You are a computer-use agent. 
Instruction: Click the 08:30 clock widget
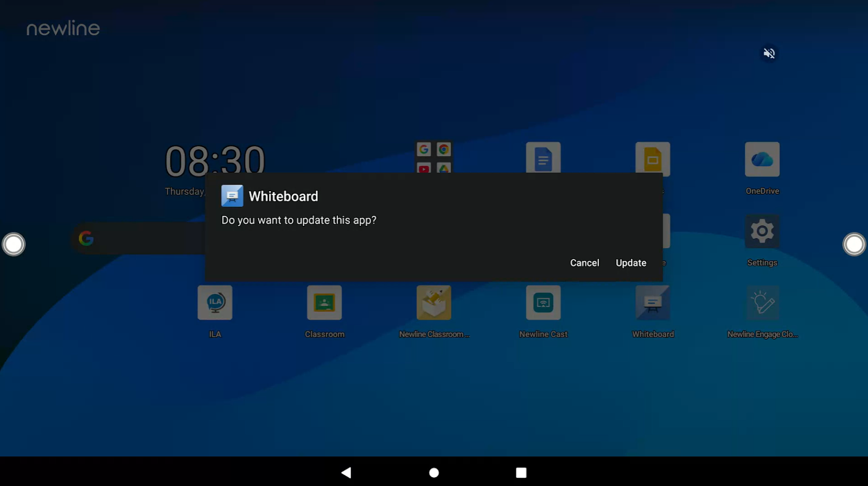[x=215, y=160]
